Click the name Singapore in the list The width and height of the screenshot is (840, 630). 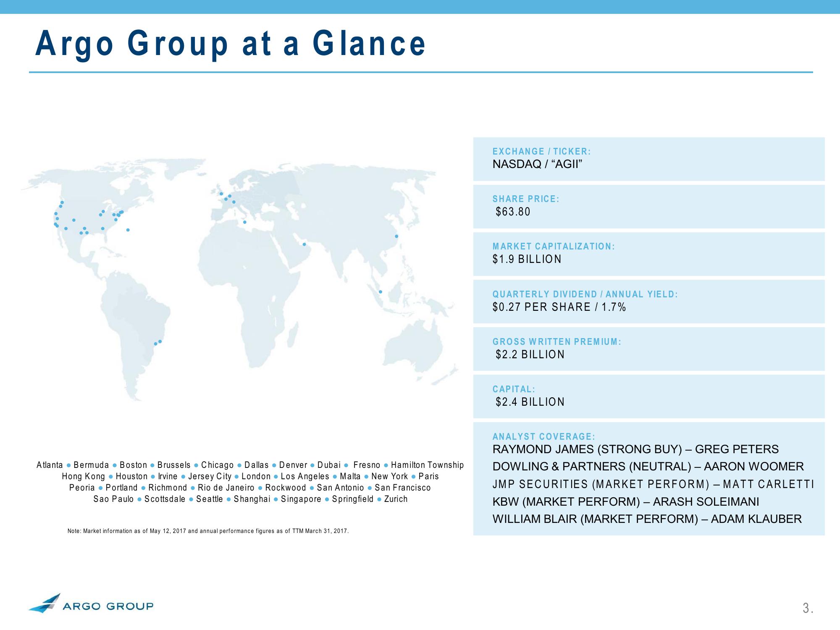pos(301,499)
